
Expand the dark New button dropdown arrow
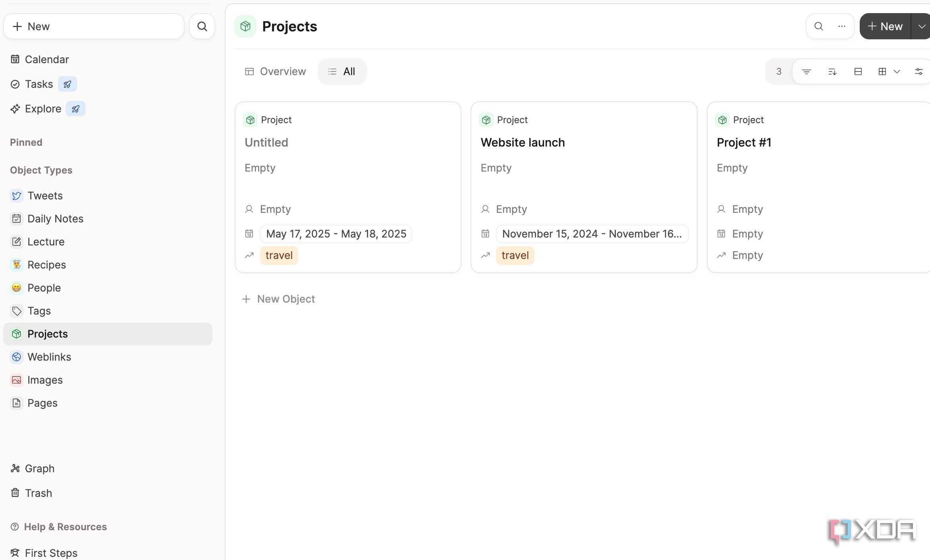[x=921, y=26]
